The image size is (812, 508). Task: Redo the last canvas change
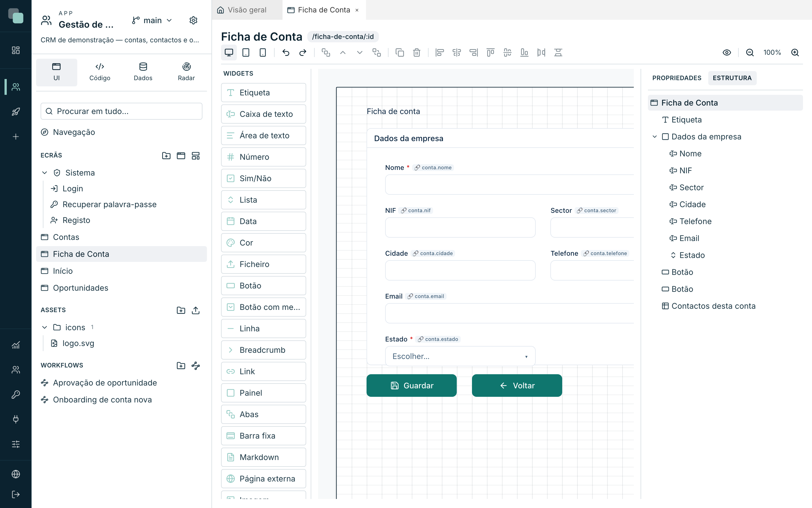(x=303, y=52)
